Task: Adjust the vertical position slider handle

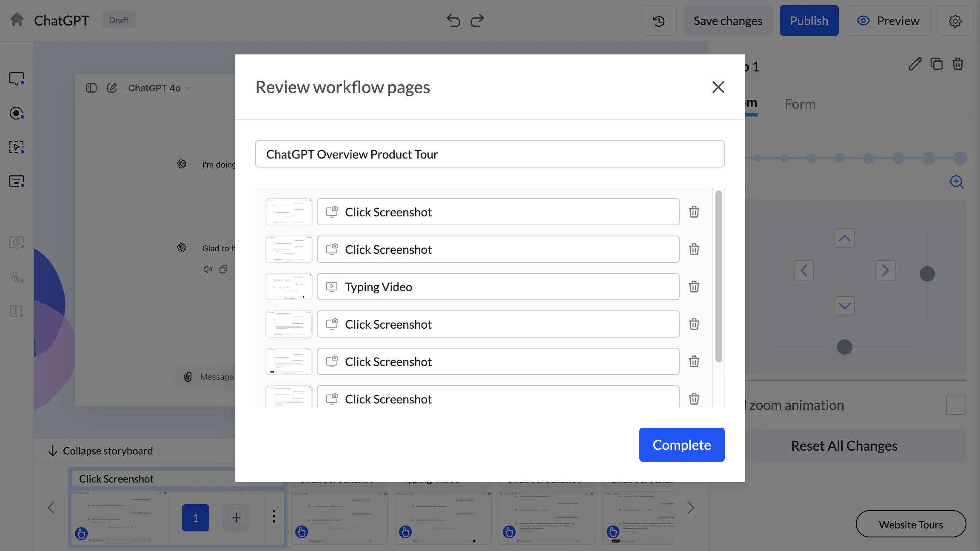Action: 927,274
